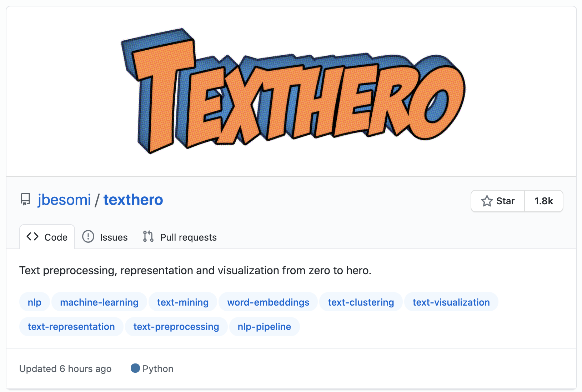Click the Texthero comic logo image
Screen dimensions: 582x392
[293, 91]
